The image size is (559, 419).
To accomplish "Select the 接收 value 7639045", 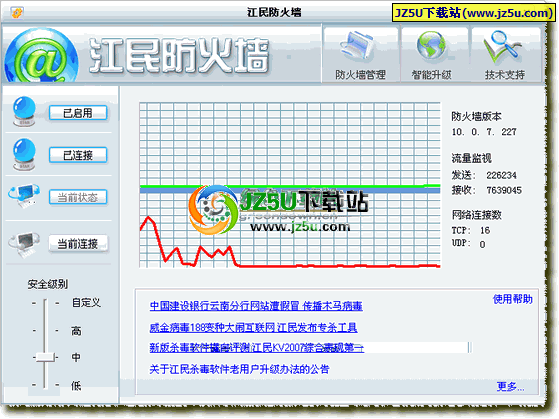I will coord(504,190).
